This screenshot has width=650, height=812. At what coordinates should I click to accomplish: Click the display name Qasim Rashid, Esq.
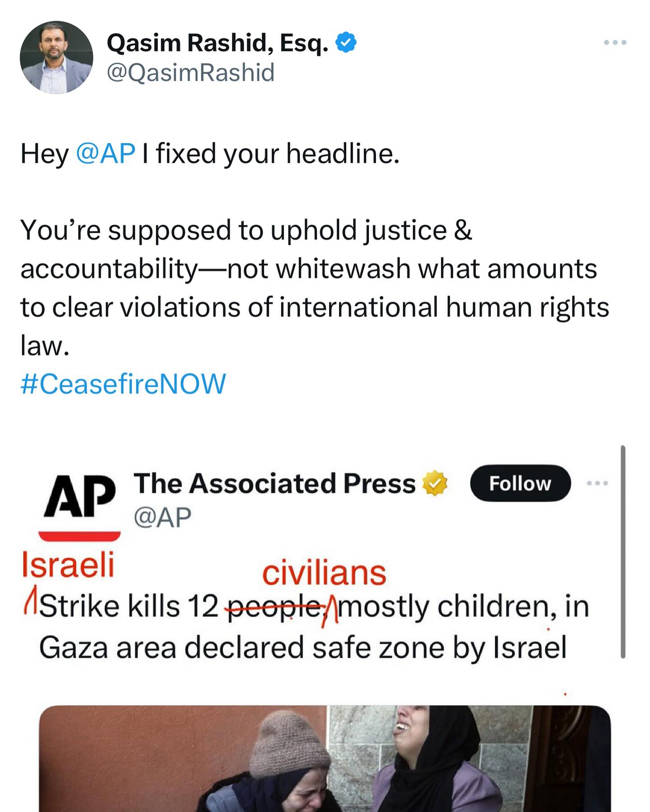(218, 43)
